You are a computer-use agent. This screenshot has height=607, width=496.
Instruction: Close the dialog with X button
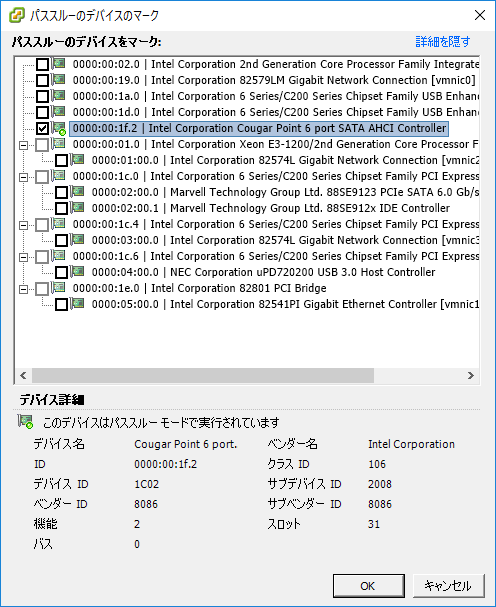(x=480, y=15)
